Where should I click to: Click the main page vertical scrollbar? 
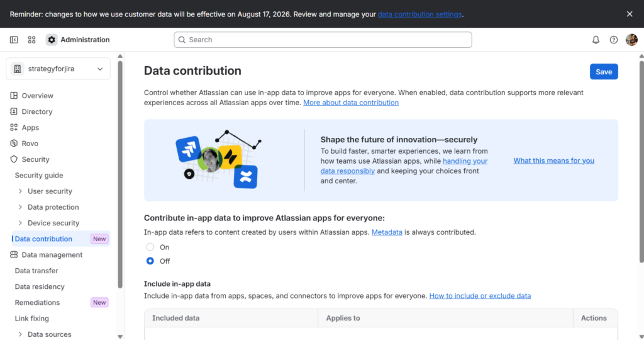coord(641,162)
